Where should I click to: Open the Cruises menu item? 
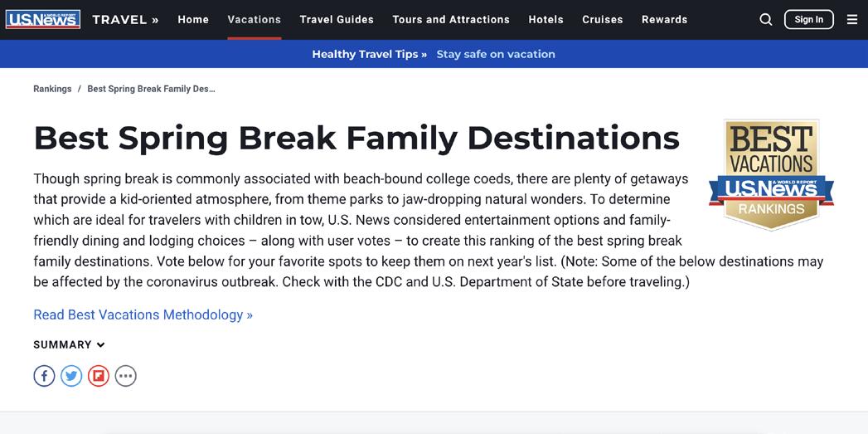(603, 19)
